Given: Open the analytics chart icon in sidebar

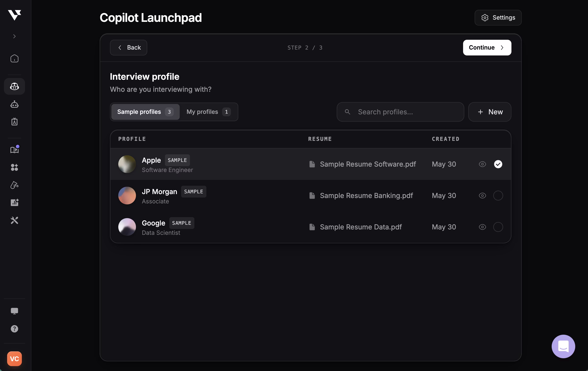Looking at the screenshot, I should point(14,202).
